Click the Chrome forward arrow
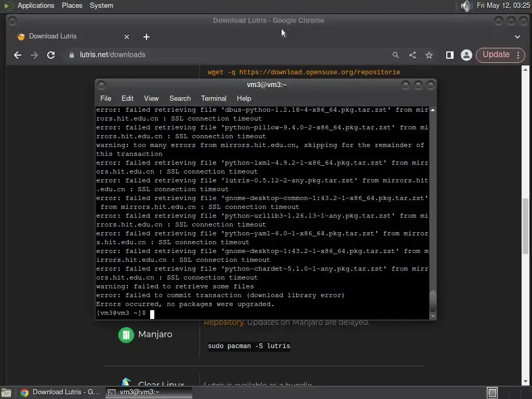 [x=34, y=55]
